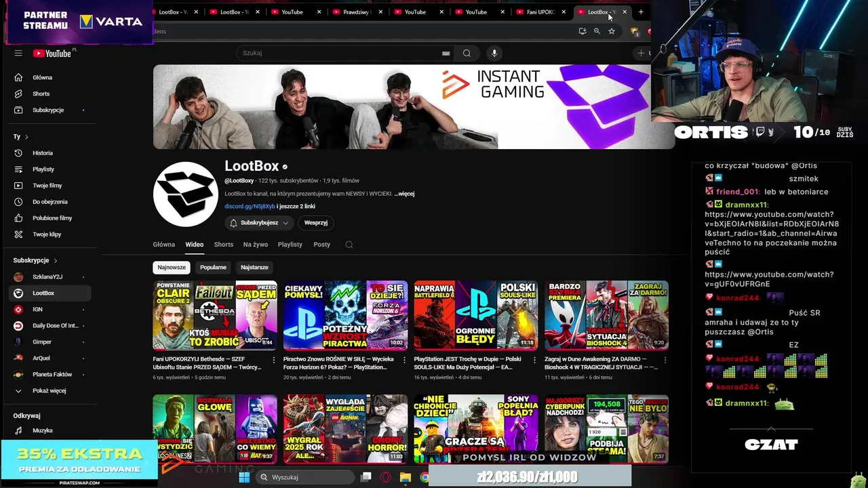This screenshot has height=488, width=868.
Task: Expand the Ty section chevron
Action: pyautogui.click(x=26, y=137)
